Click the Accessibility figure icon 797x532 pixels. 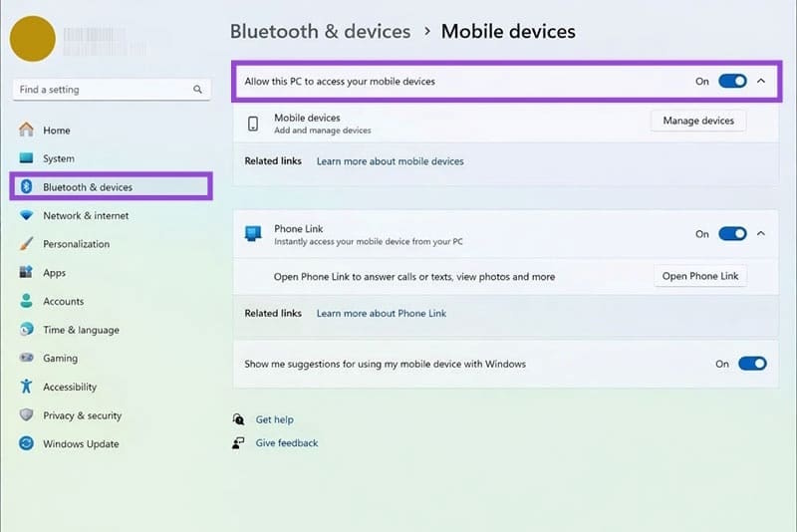(26, 387)
